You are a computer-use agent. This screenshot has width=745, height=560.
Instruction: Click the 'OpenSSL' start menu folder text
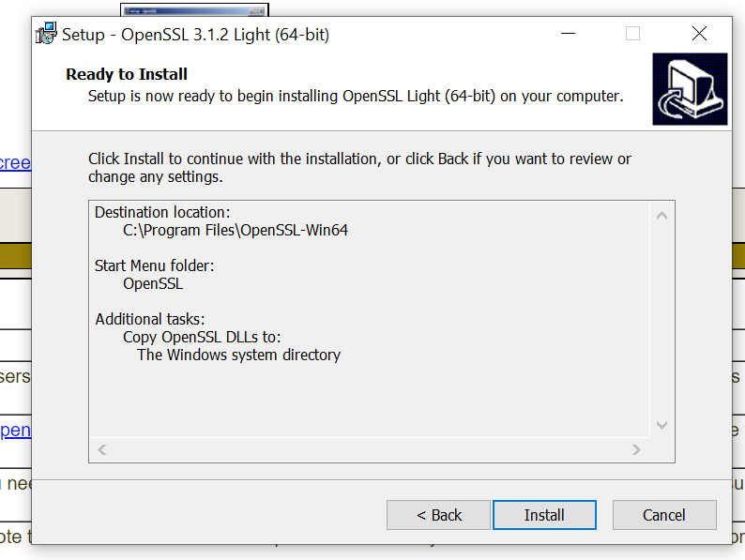153,283
